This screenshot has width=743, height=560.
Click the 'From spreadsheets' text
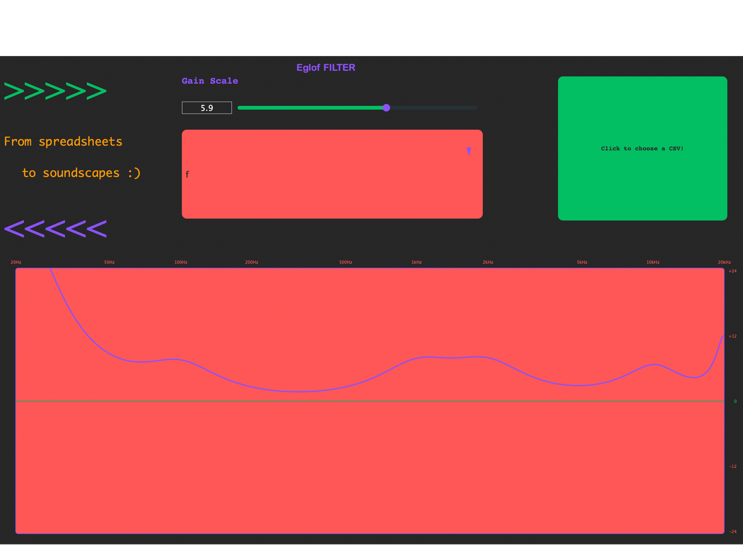click(63, 141)
